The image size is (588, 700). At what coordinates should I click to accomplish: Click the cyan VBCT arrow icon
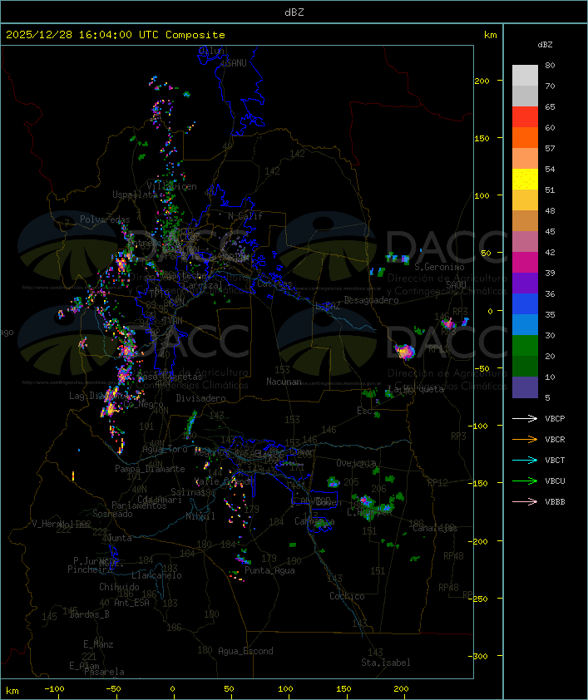[525, 460]
